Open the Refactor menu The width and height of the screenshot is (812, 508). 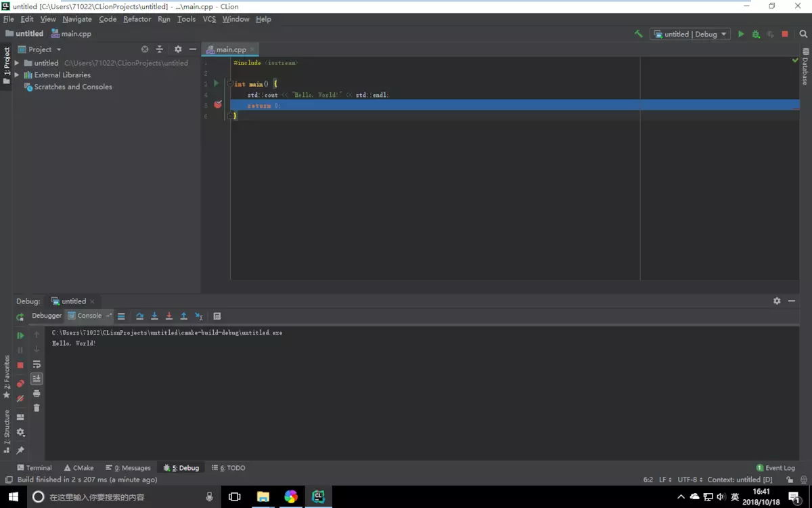(x=137, y=19)
